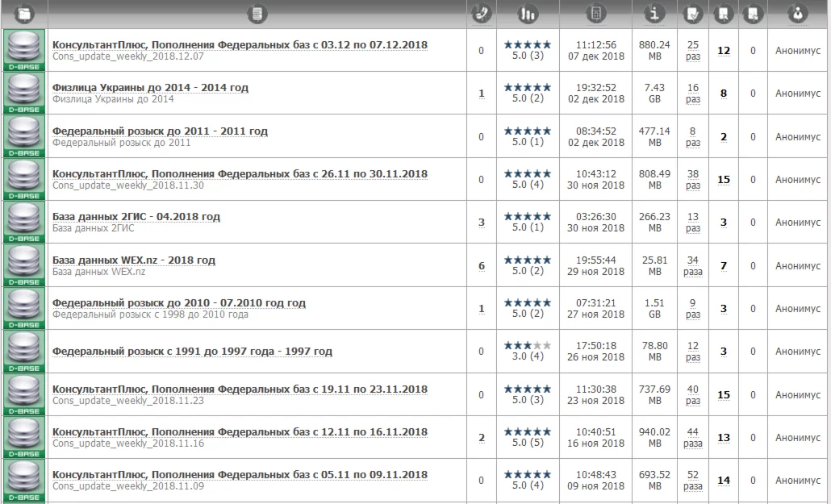Viewport: 831px width, 504px height.
Task: Click D-BASE icon of Федеральный розыск до 2010 row
Action: tap(24, 308)
